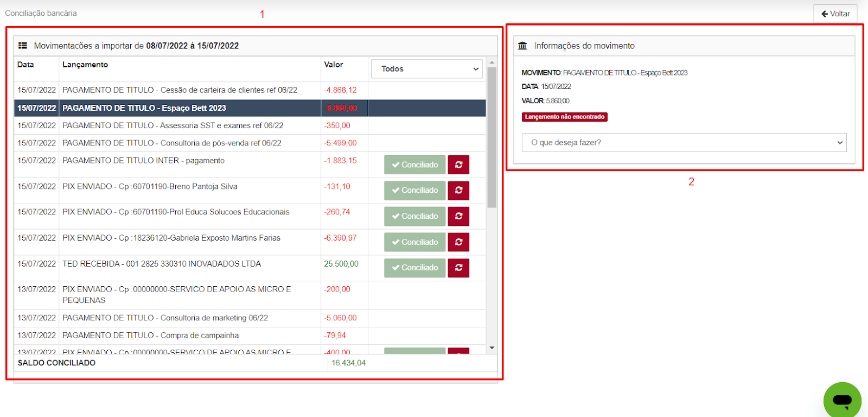868x417 pixels.
Task: Click Conciliado button for TED RECEBIDA INOVADADOS
Action: coord(415,268)
